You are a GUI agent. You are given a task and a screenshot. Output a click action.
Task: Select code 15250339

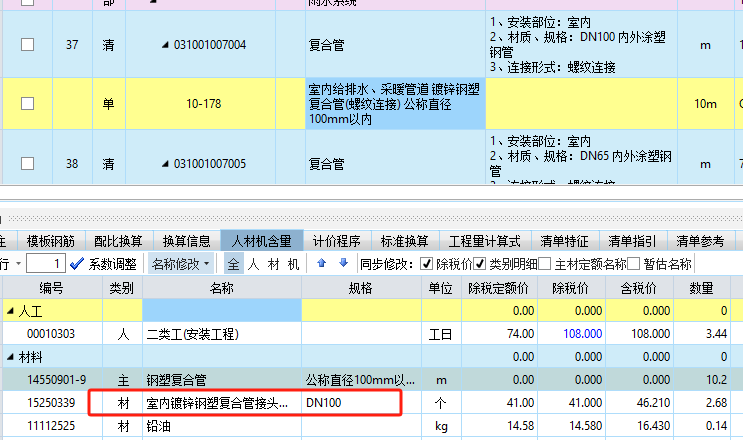[51, 403]
